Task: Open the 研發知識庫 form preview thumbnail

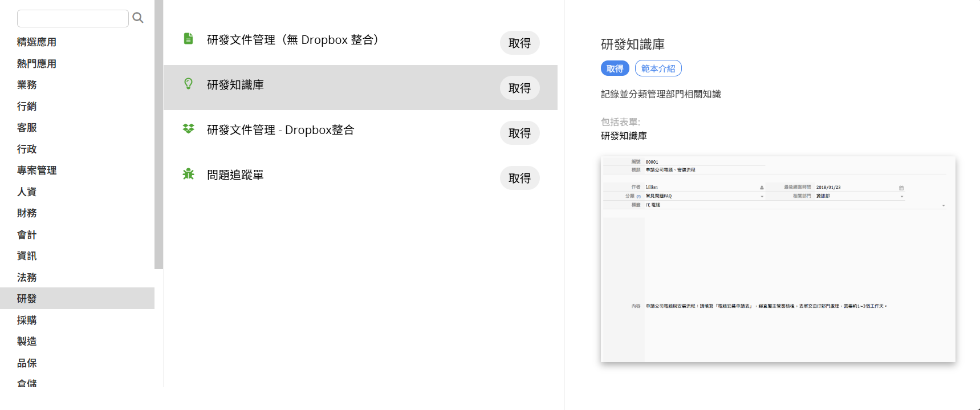Action: point(778,259)
